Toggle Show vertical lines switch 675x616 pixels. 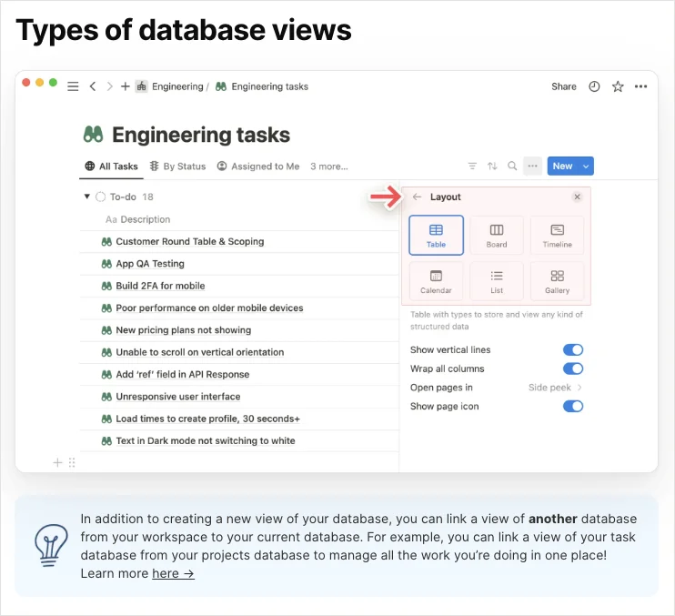573,349
